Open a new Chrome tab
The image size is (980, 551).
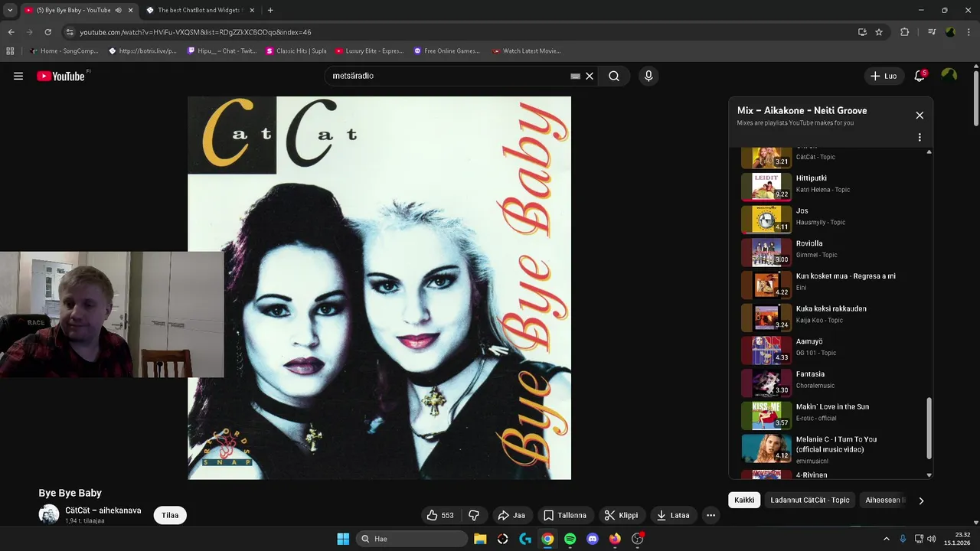(x=270, y=10)
